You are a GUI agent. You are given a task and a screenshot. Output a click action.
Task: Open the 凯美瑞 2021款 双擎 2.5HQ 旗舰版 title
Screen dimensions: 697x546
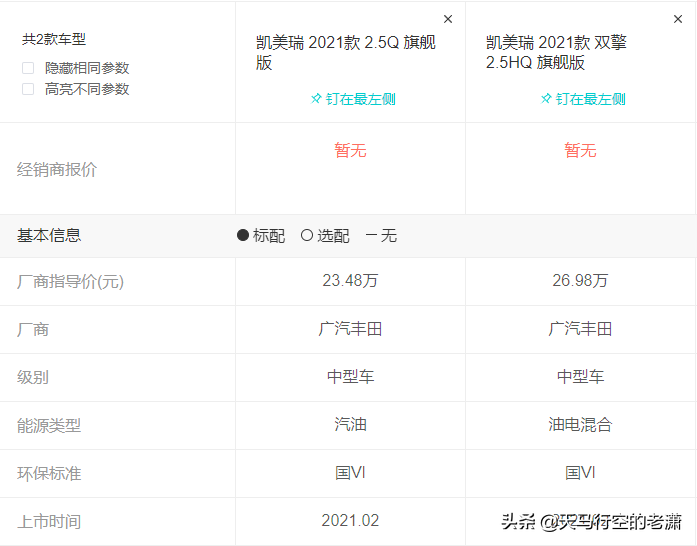point(556,52)
